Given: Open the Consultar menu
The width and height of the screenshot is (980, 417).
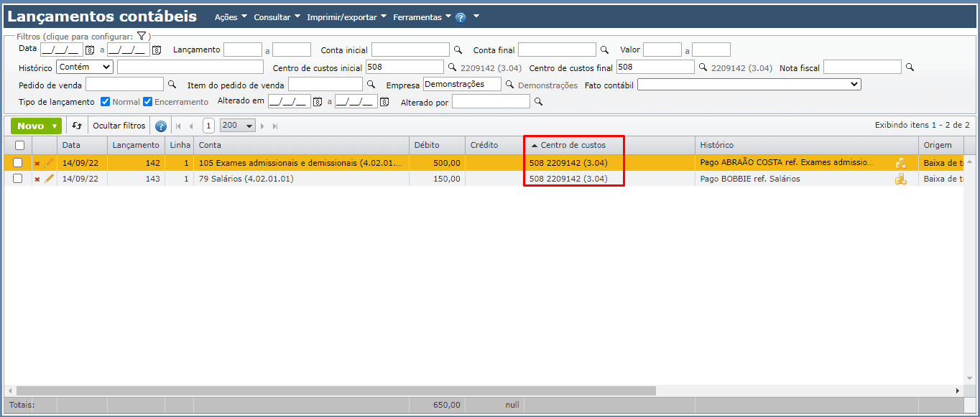Looking at the screenshot, I should coord(277,17).
